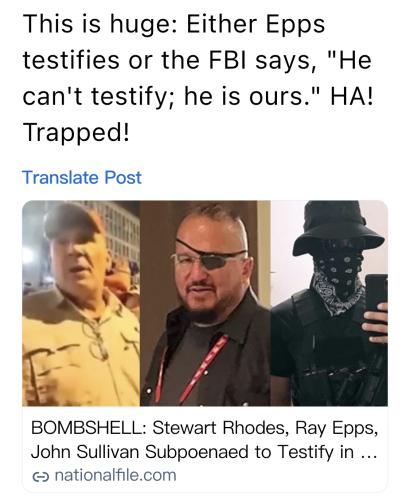Click the BOMBSHELL headline first line
This screenshot has height=500, width=410.
[205, 428]
